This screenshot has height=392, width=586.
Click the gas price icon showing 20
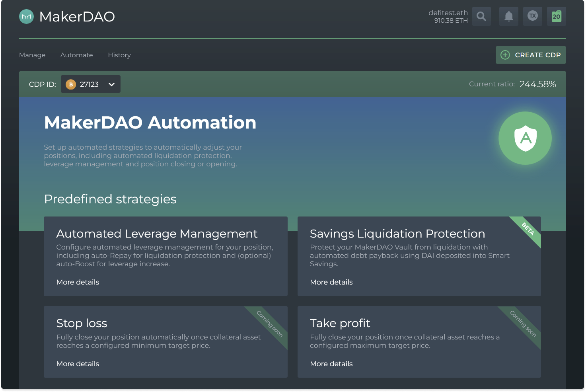pyautogui.click(x=557, y=16)
